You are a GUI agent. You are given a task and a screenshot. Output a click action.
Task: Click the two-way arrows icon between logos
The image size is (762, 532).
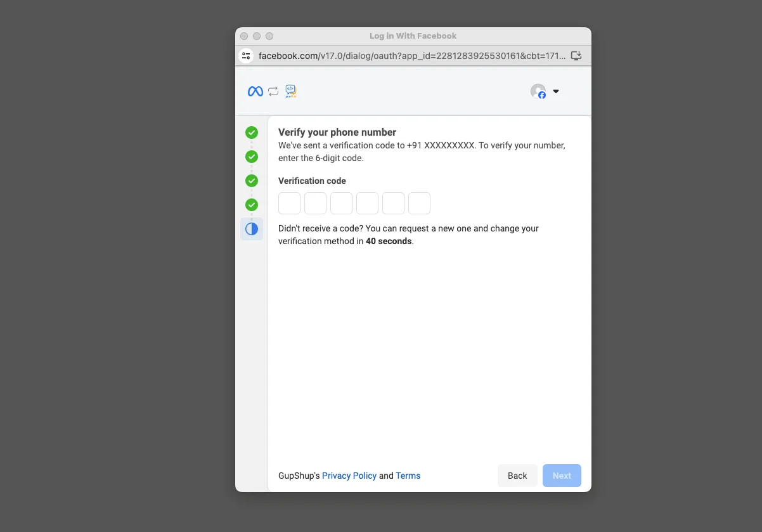pyautogui.click(x=273, y=91)
